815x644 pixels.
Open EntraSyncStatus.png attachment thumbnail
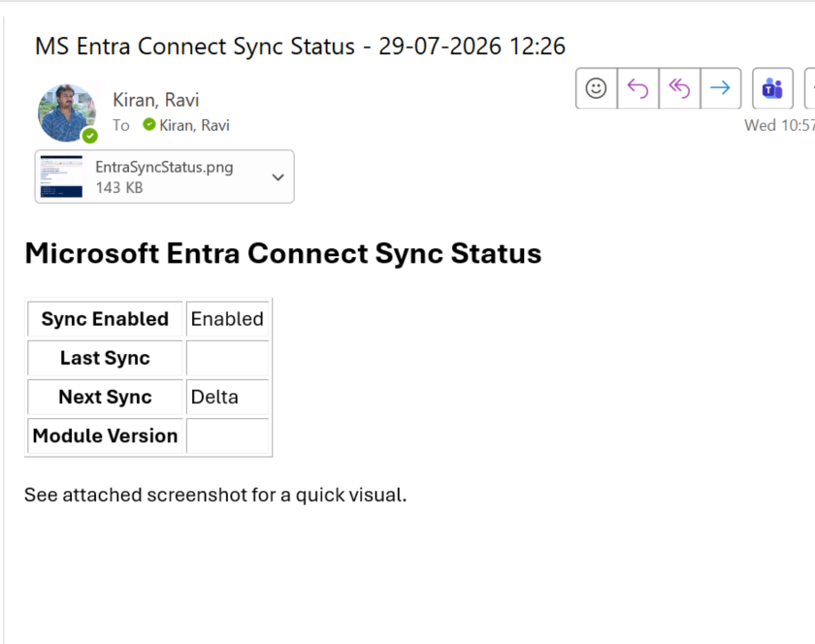61,177
